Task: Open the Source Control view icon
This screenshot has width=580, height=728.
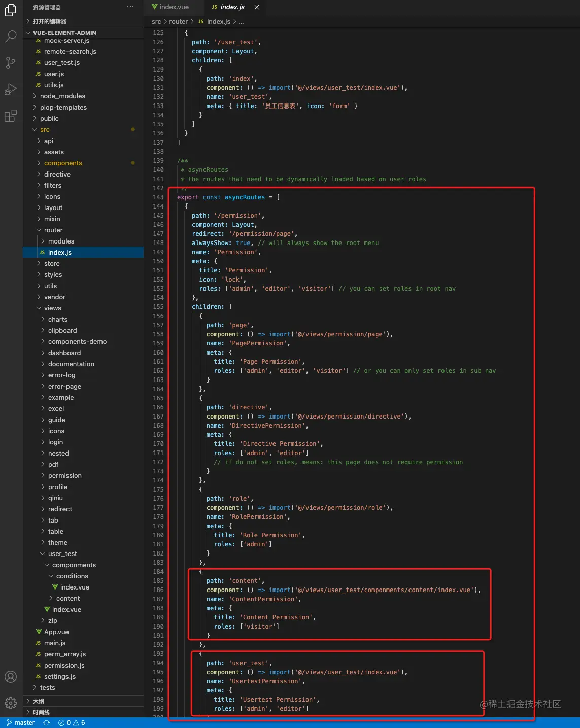Action: click(x=11, y=63)
